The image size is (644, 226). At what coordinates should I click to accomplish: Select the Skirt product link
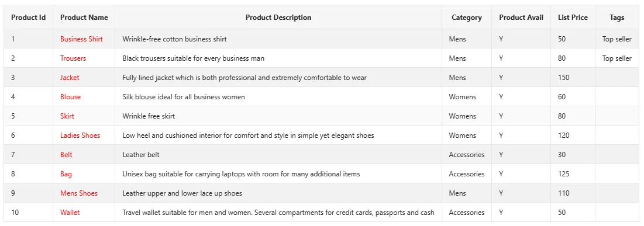tap(67, 116)
